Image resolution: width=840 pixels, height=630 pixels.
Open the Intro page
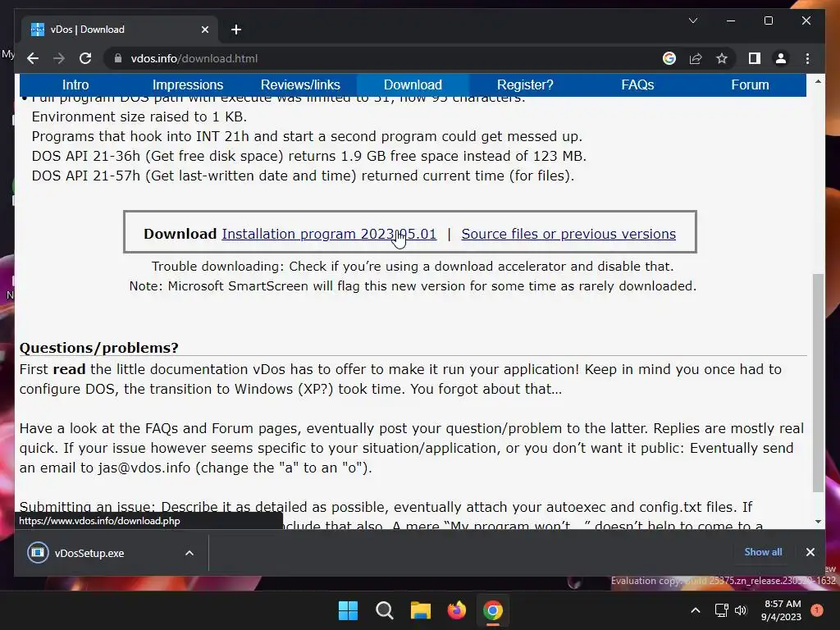point(75,84)
